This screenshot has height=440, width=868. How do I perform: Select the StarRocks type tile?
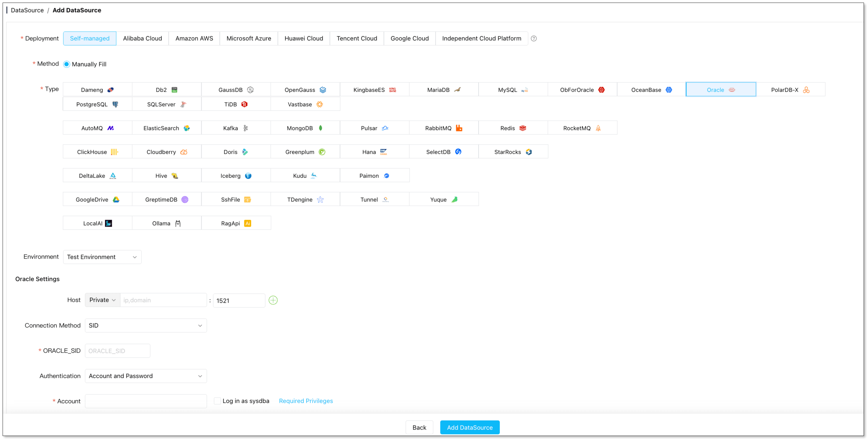click(513, 152)
